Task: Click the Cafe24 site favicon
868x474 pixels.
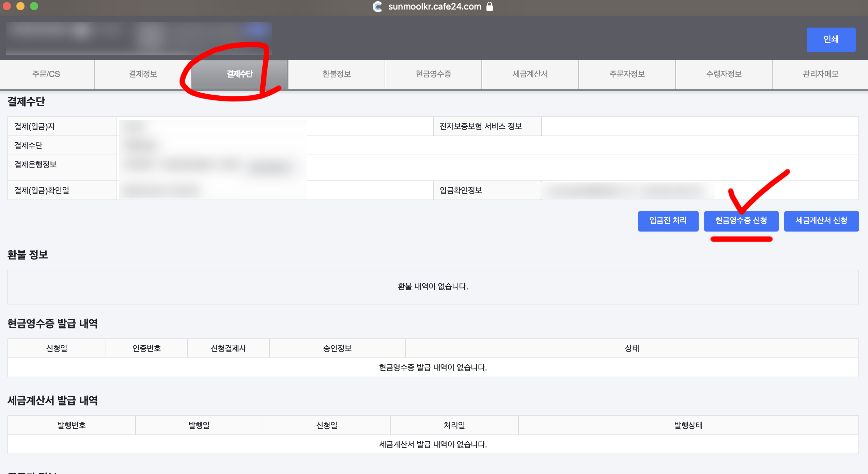Action: point(377,6)
